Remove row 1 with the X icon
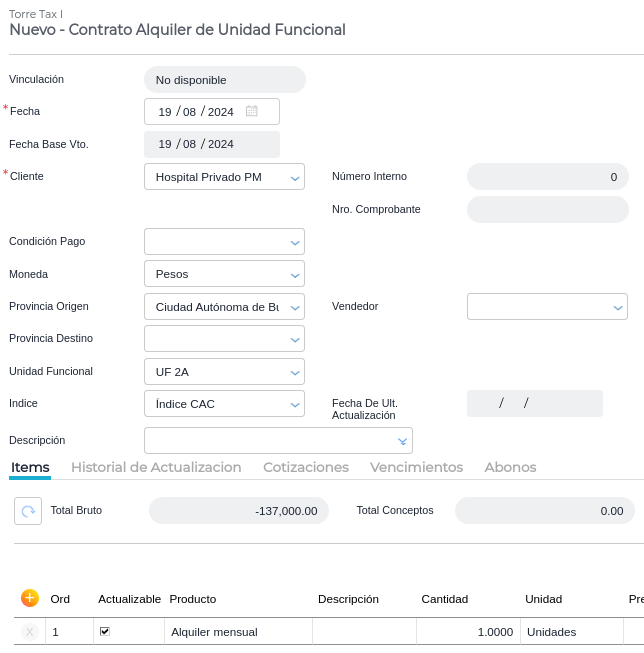This screenshot has width=644, height=653. (x=30, y=632)
